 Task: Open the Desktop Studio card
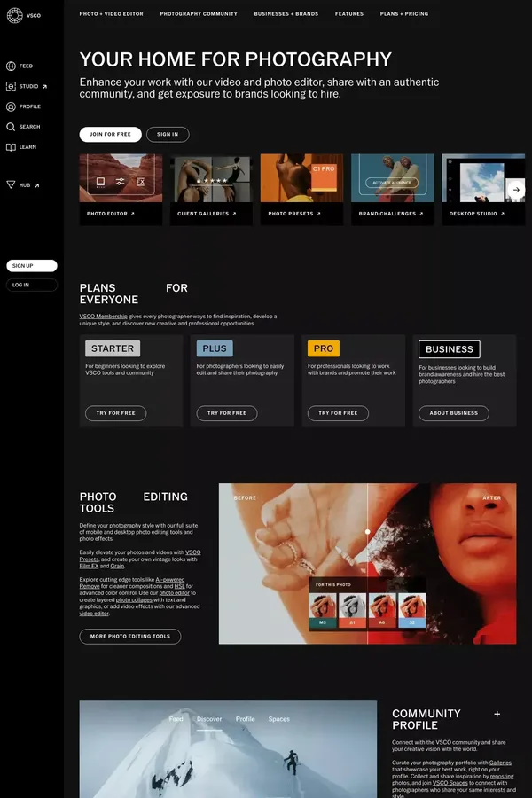point(483,190)
